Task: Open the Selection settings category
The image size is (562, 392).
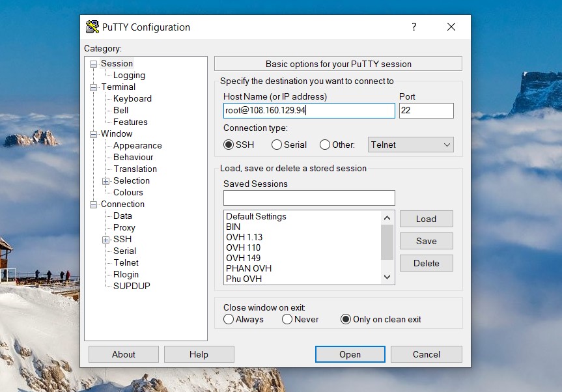Action: 132,180
